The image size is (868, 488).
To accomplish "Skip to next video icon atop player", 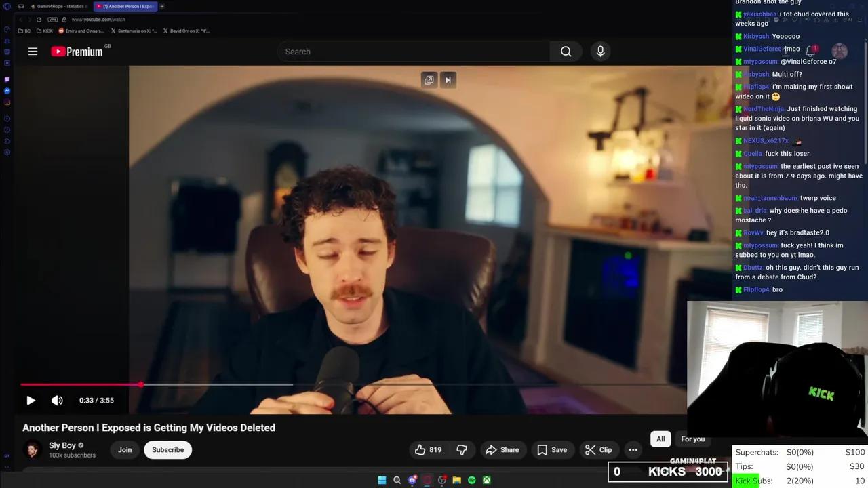I will (x=448, y=80).
